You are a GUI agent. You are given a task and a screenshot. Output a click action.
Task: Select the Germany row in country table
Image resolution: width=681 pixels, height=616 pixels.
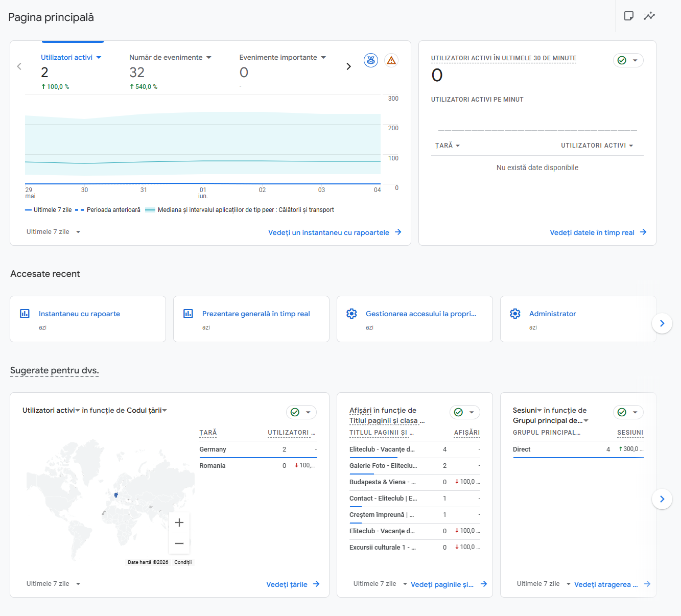pyautogui.click(x=259, y=449)
